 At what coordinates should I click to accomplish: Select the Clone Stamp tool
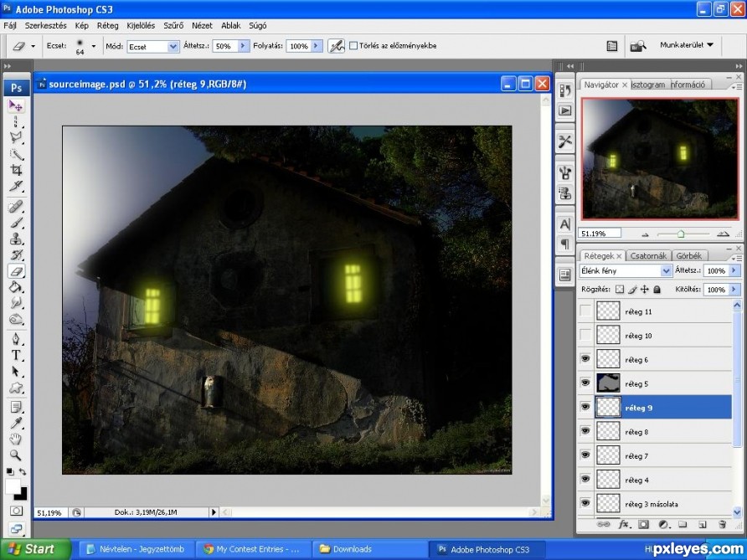click(16, 239)
